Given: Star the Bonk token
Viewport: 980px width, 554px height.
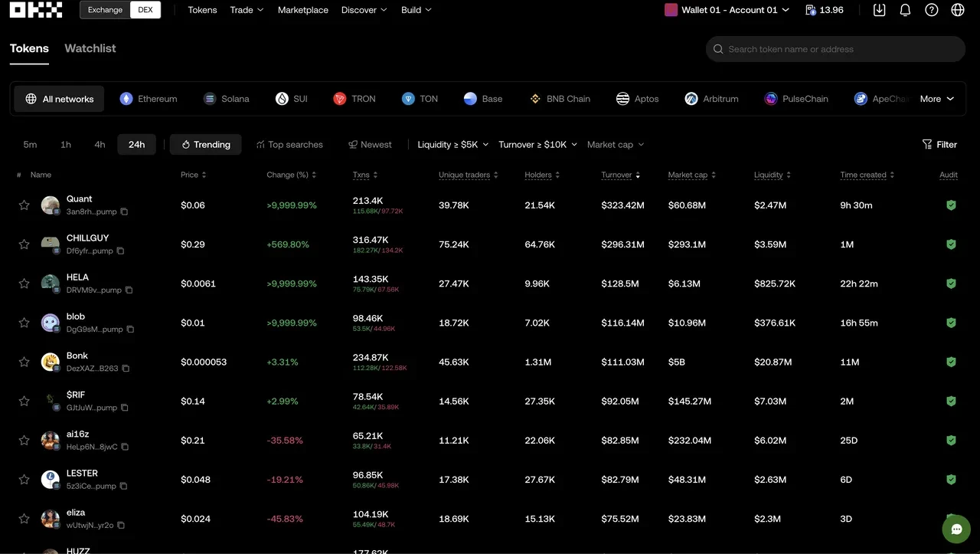Looking at the screenshot, I should [x=24, y=362].
